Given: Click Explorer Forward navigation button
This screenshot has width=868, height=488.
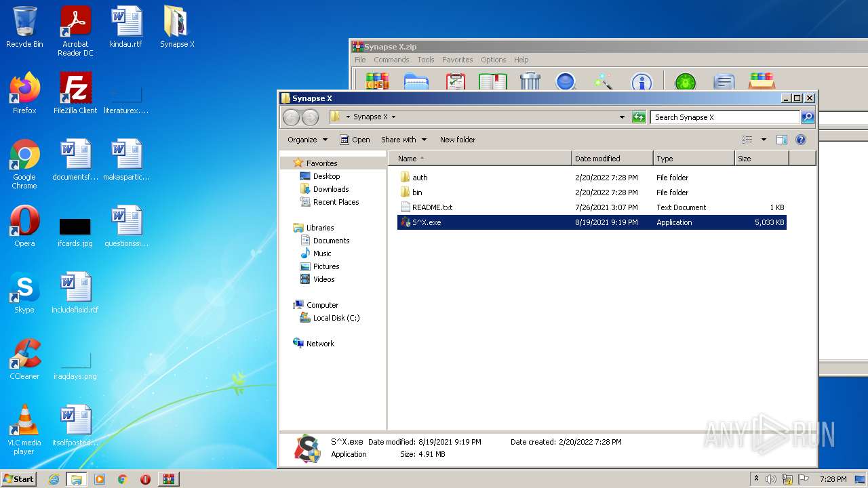Looking at the screenshot, I should coord(310,117).
